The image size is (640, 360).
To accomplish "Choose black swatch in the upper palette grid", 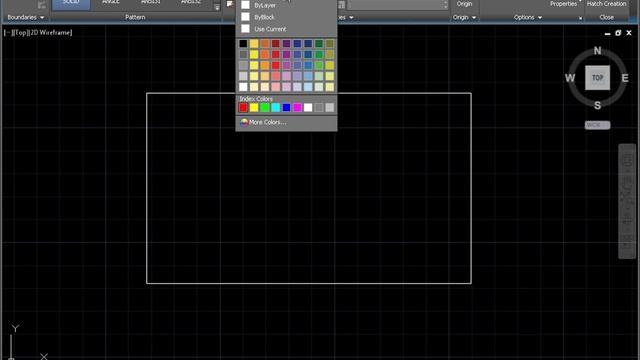I will (243, 44).
